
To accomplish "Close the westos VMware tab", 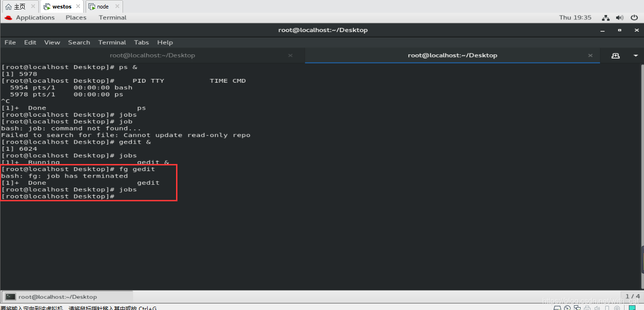I will [78, 7].
